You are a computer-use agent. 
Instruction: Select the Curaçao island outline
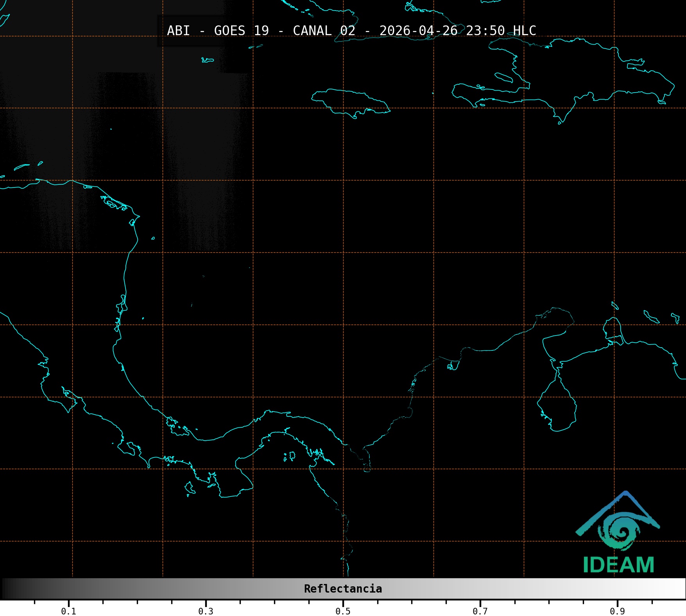point(651,316)
